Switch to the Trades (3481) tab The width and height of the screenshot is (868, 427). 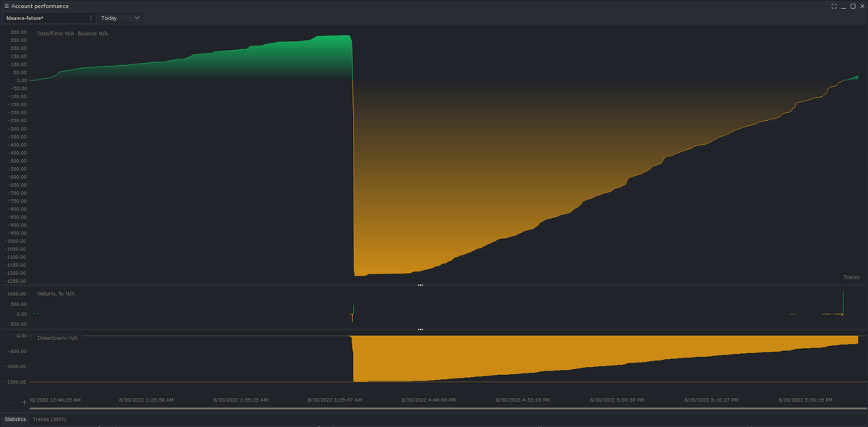click(50, 419)
